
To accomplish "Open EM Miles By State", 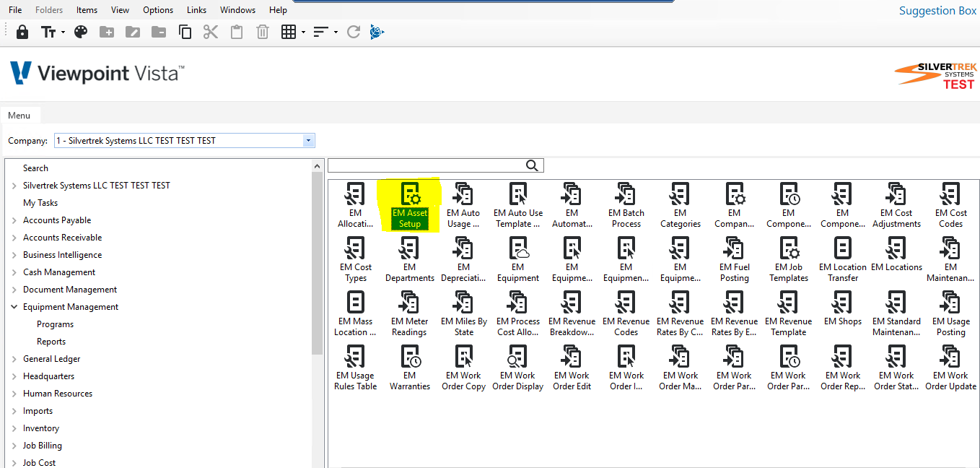I will coord(464,314).
